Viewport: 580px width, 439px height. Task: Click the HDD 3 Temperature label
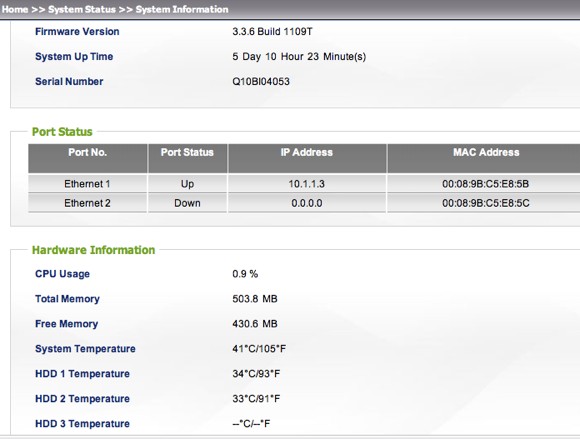coord(82,424)
